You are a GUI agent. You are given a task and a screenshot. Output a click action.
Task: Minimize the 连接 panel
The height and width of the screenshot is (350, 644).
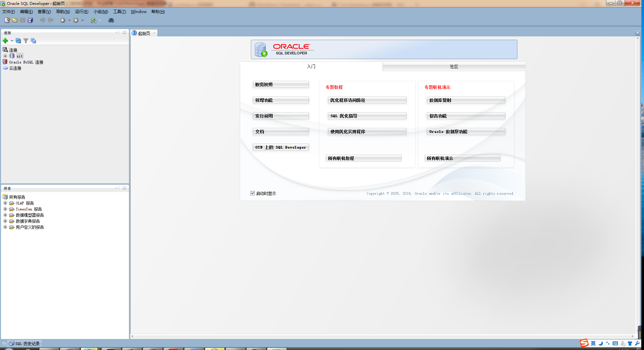pyautogui.click(x=125, y=32)
